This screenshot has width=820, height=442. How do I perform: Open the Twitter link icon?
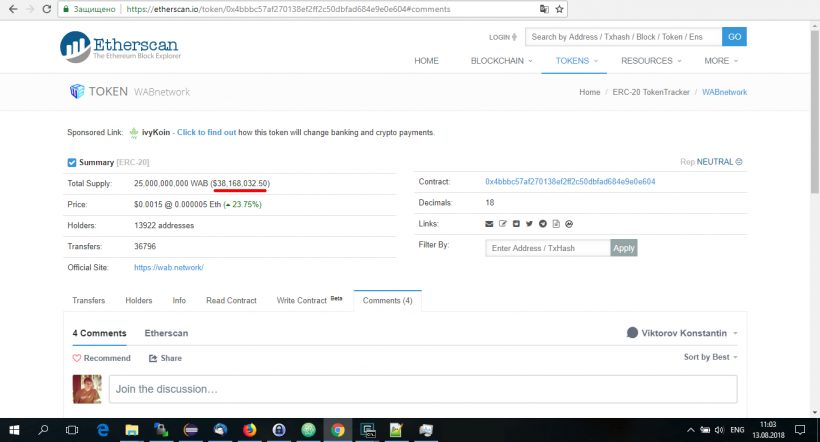(x=529, y=224)
